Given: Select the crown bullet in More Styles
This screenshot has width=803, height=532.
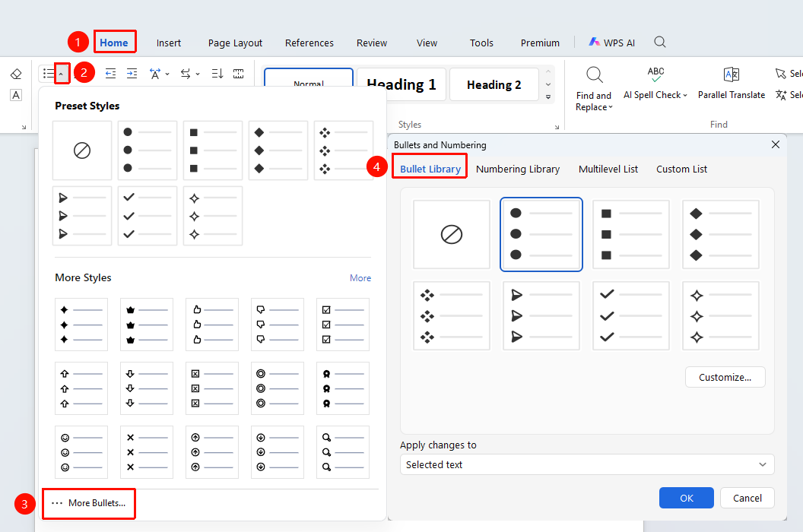Looking at the screenshot, I should coord(147,325).
